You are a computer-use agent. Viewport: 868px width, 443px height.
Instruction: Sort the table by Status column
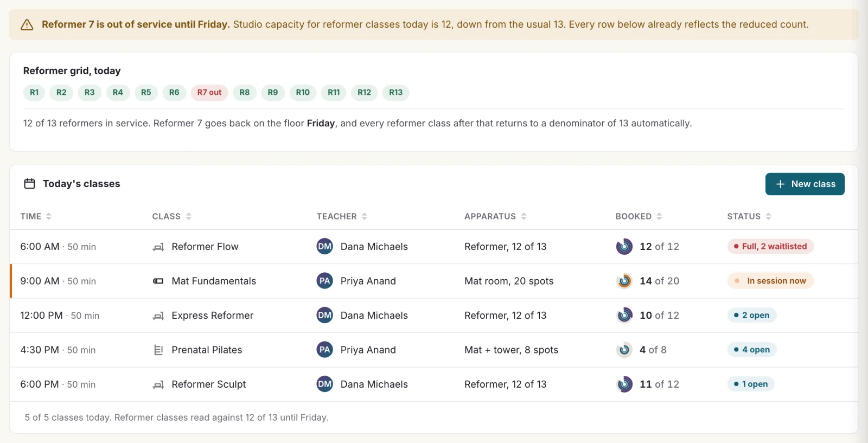pyautogui.click(x=749, y=216)
